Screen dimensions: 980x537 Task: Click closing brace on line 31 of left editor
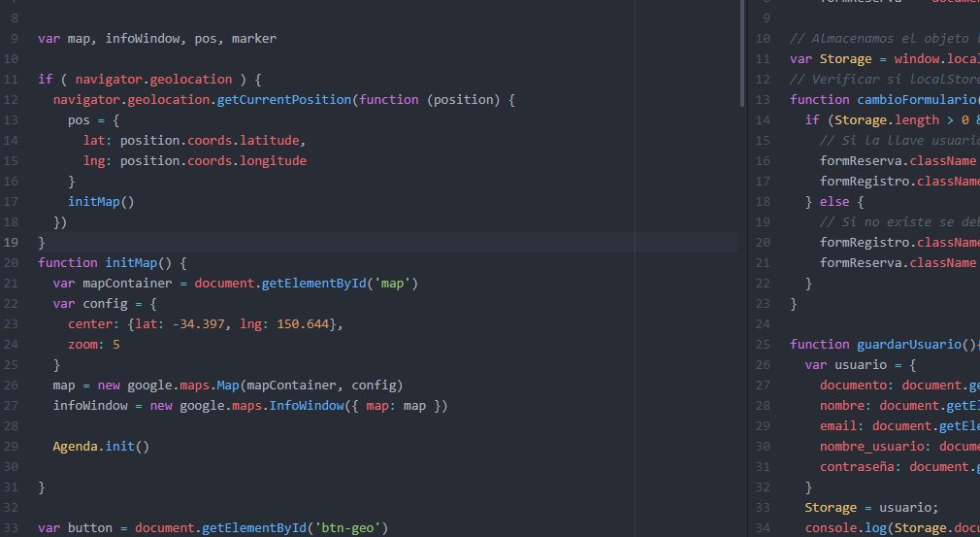(42, 487)
